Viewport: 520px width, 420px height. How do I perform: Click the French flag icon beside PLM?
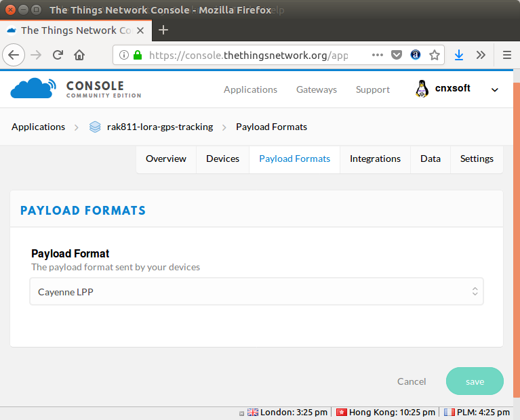pyautogui.click(x=449, y=413)
